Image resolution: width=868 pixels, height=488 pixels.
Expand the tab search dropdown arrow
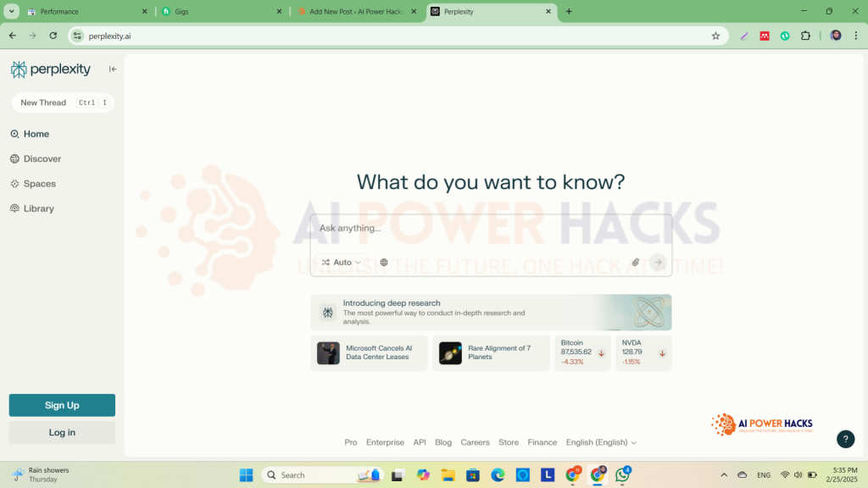[x=12, y=12]
